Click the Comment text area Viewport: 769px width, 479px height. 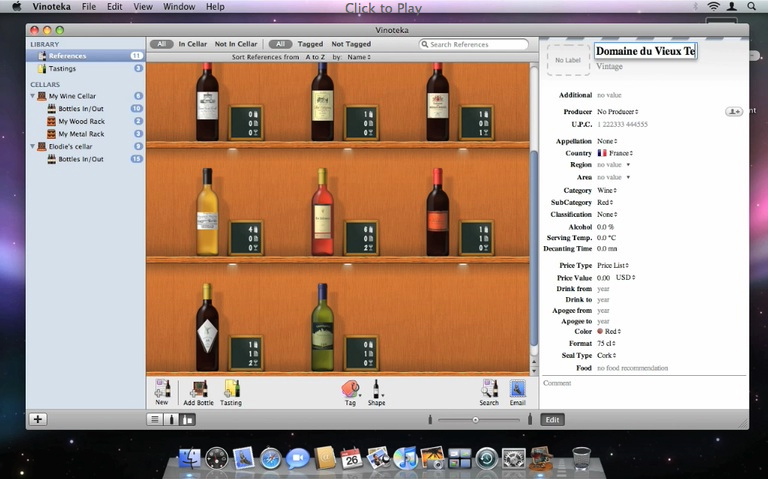(643, 392)
